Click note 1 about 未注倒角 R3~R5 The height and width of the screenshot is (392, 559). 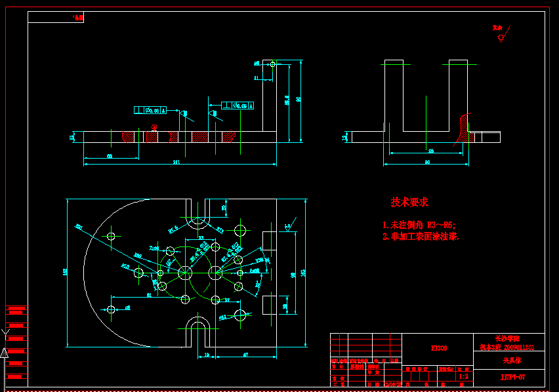click(419, 225)
